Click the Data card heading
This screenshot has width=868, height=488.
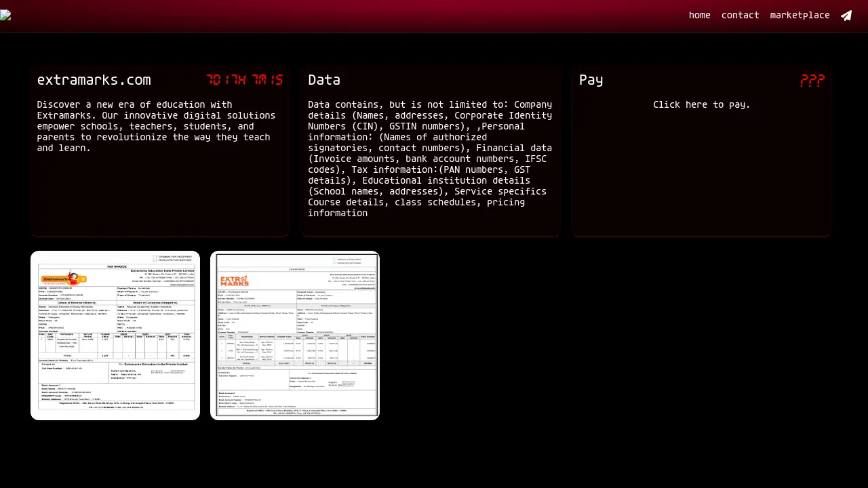tap(324, 80)
